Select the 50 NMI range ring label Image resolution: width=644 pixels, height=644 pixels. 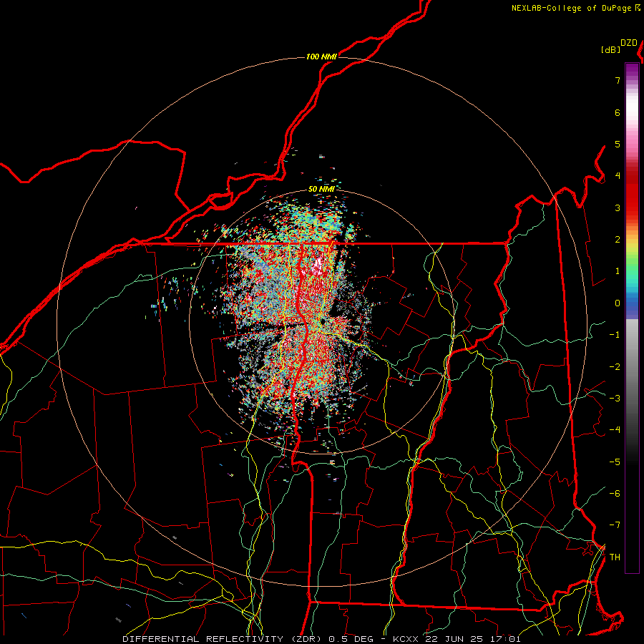click(x=321, y=189)
